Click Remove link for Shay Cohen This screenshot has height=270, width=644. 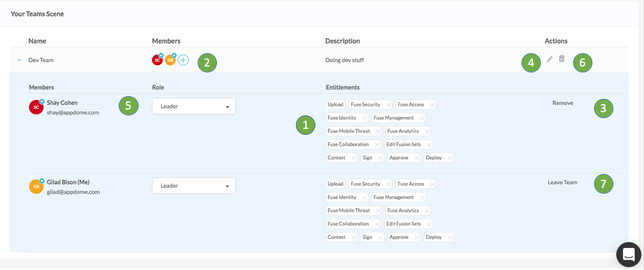[562, 103]
